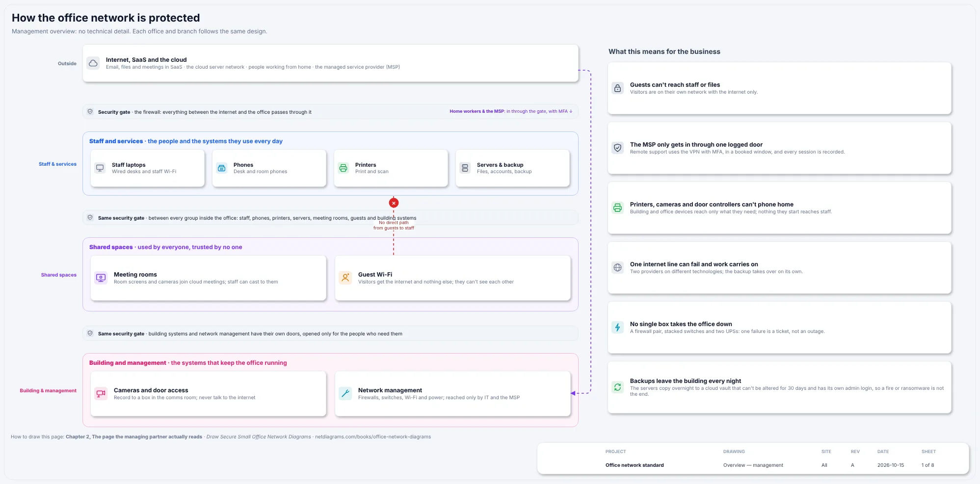This screenshot has width=980, height=484.
Task: Click the Meeting rooms card title
Action: tap(135, 275)
